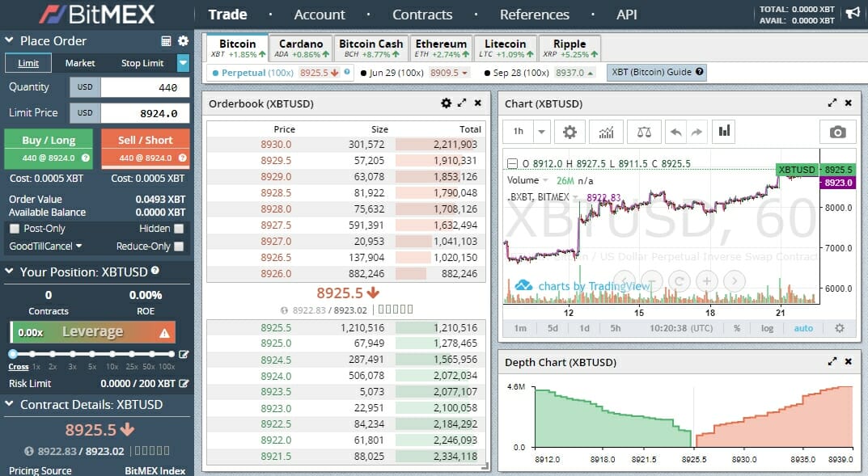Viewport: 868px width, 476px height.
Task: Open chart interval dropdown arrow
Action: [x=541, y=132]
